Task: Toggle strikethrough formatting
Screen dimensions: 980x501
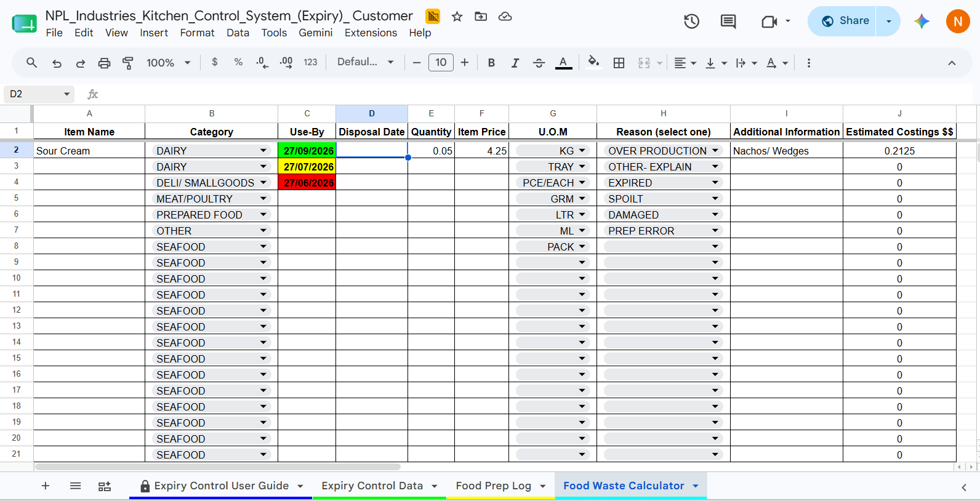Action: tap(539, 63)
